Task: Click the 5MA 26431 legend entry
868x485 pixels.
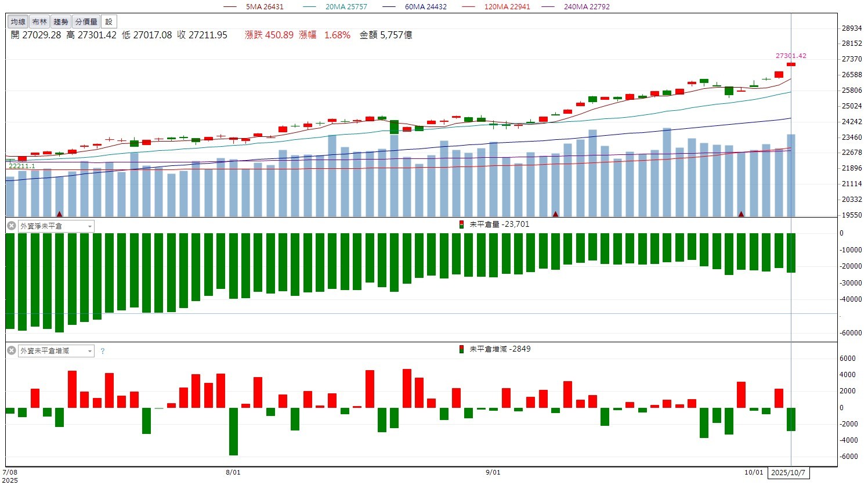Action: click(254, 7)
